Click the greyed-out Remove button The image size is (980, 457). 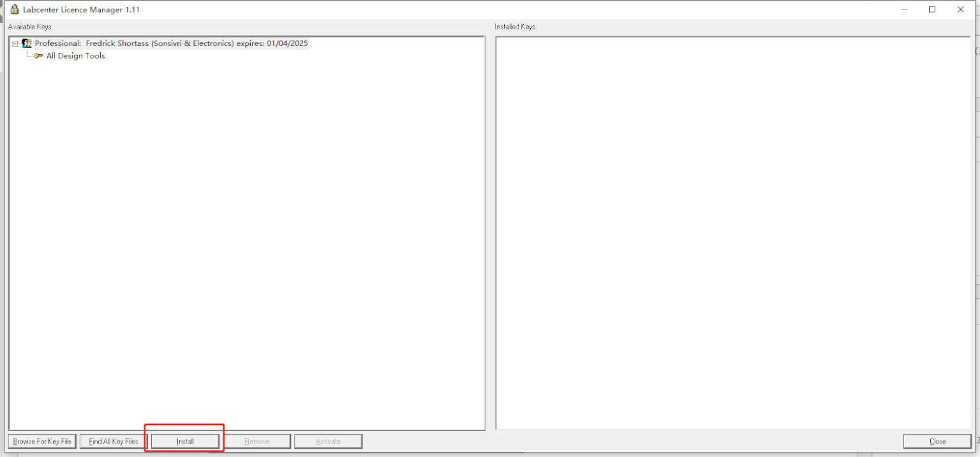[x=257, y=441]
